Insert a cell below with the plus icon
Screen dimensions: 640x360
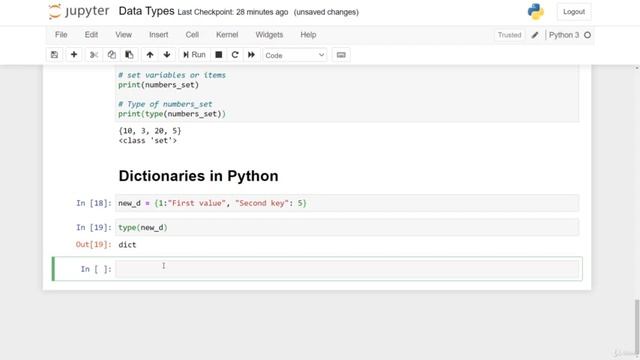[x=74, y=55]
